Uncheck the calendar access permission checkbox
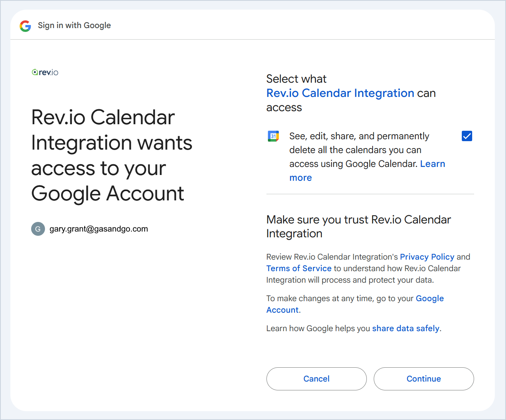 pyautogui.click(x=467, y=136)
